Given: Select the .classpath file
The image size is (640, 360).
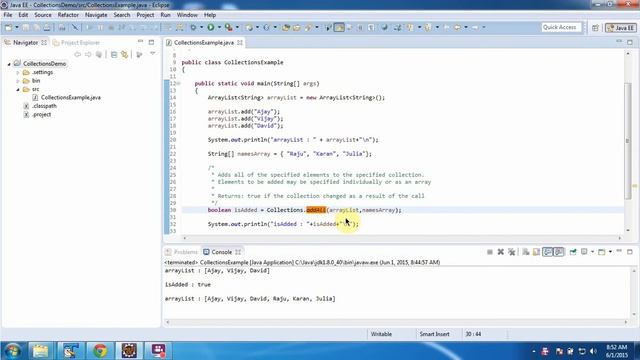Looking at the screenshot, I should (x=40, y=106).
